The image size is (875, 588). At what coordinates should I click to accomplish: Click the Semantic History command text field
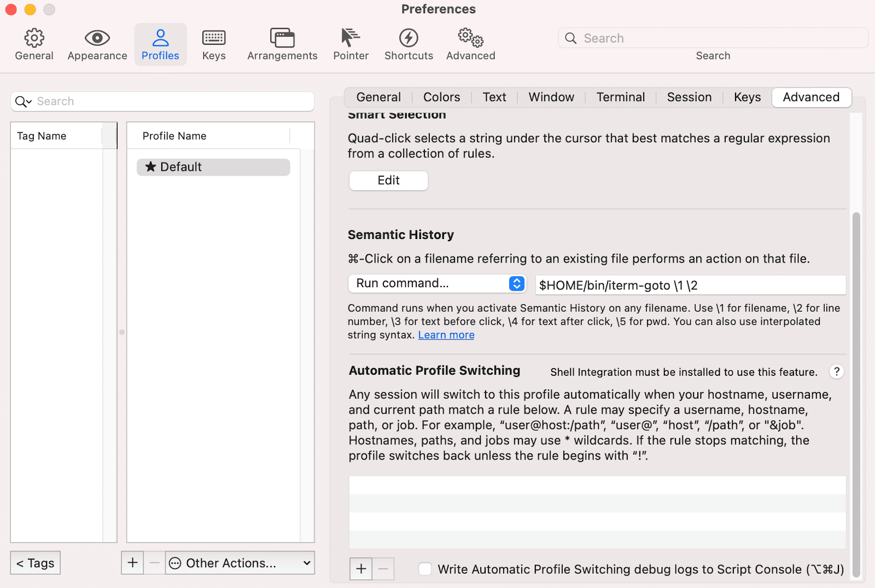(x=690, y=286)
